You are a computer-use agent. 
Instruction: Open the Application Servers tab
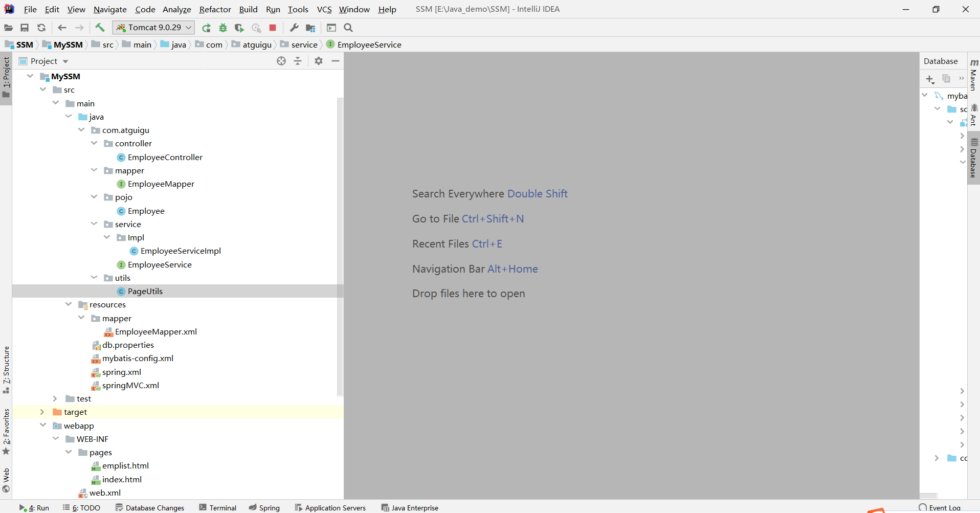tap(330, 508)
